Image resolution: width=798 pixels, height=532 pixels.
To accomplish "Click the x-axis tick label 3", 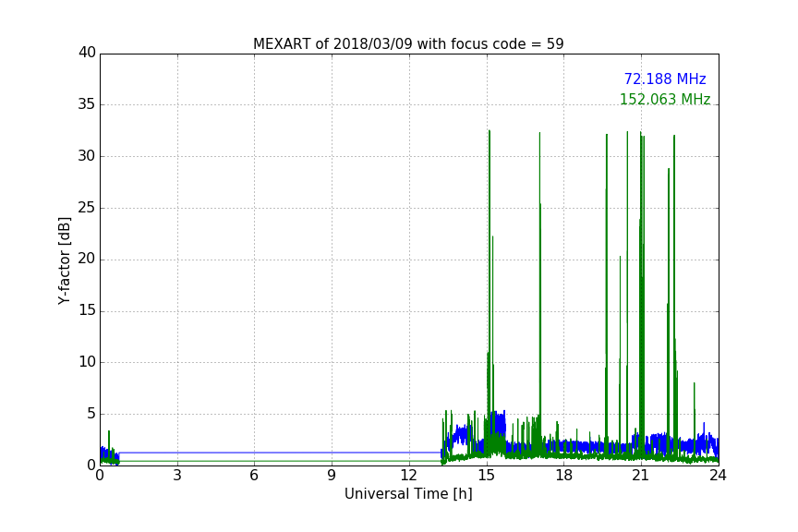I will point(177,476).
